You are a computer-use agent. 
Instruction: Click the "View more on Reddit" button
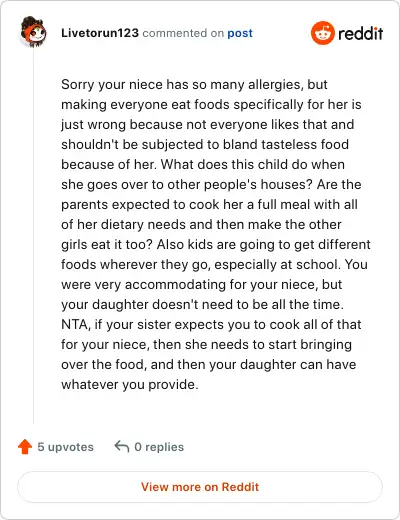(x=200, y=487)
